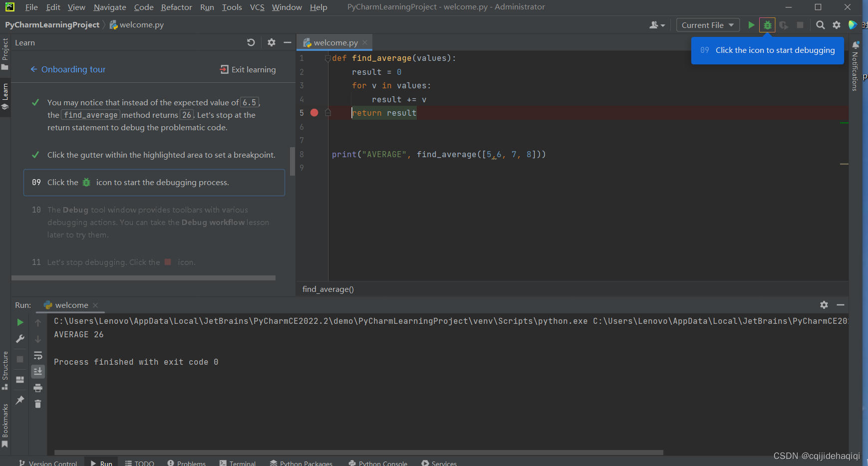
Task: Click the Run tab at the bottom bar
Action: pos(101,463)
